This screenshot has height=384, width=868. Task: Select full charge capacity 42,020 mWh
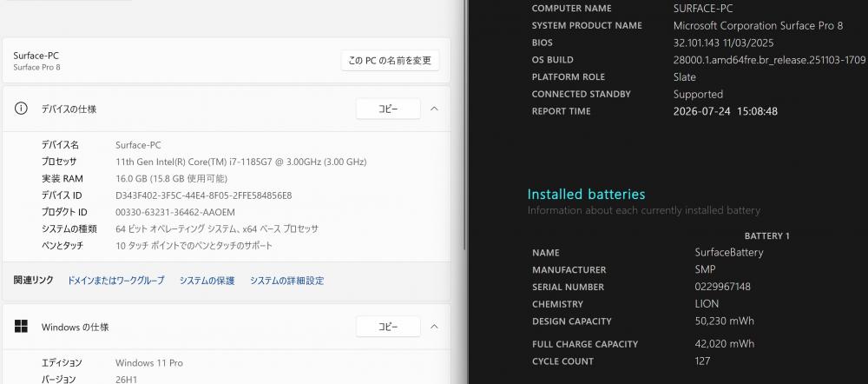pyautogui.click(x=724, y=343)
